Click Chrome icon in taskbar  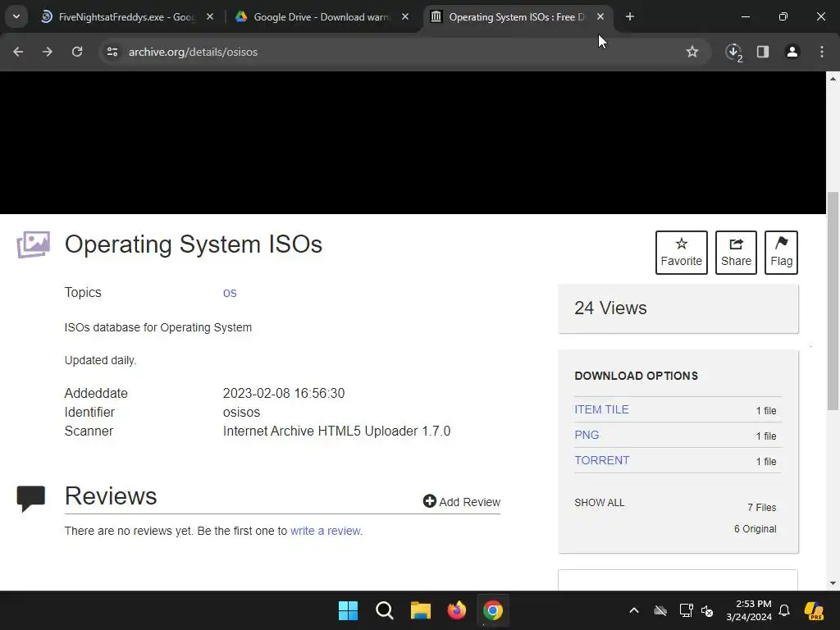[493, 610]
